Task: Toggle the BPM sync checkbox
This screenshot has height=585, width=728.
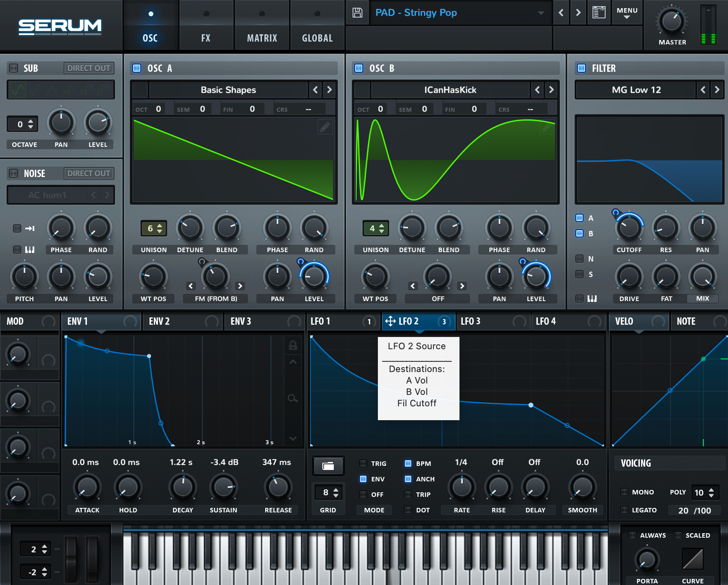Action: tap(408, 463)
